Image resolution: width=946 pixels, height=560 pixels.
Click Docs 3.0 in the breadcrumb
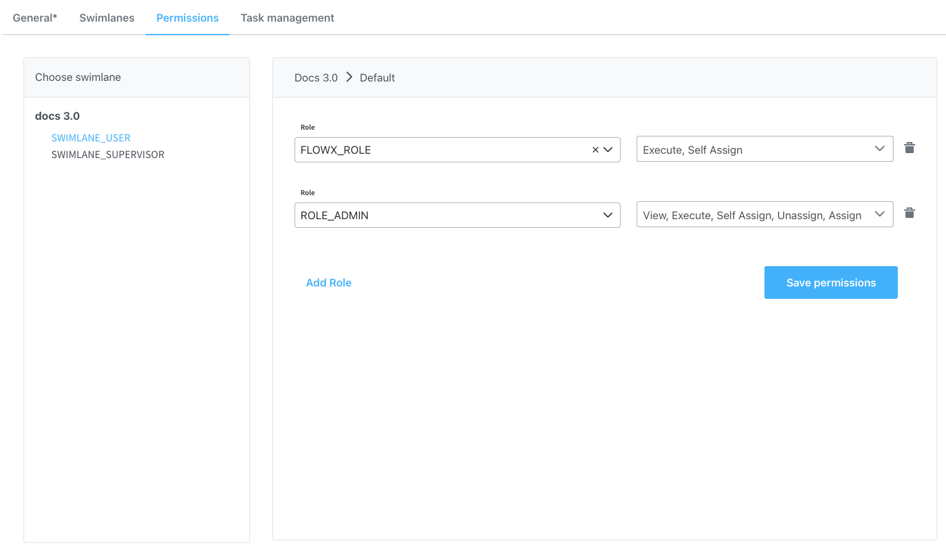tap(316, 78)
